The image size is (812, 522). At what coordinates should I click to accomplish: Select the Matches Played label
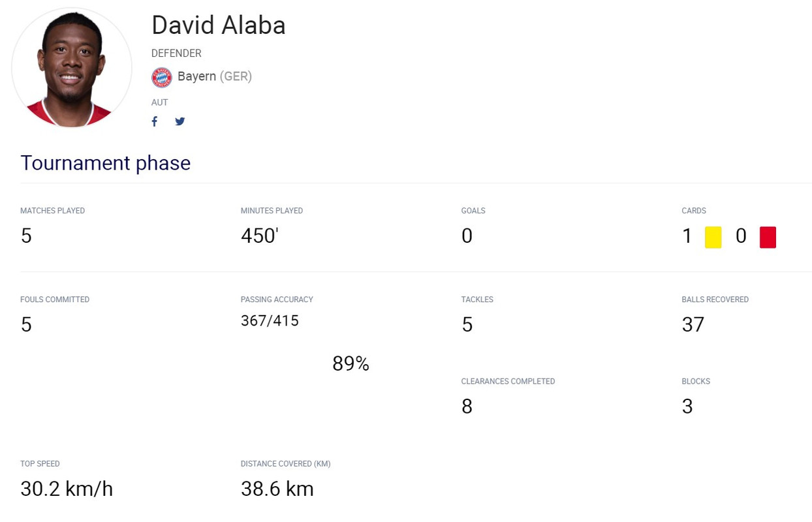point(53,211)
